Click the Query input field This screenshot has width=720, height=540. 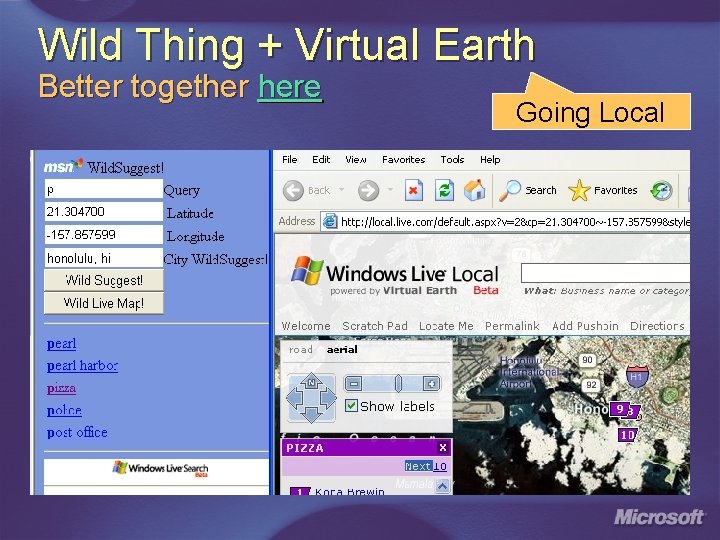[104, 189]
